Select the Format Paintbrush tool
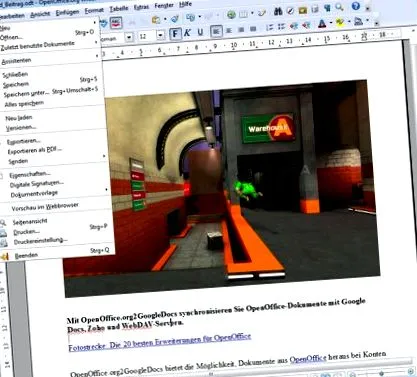Screen dimensions: 417x377 coord(175,19)
